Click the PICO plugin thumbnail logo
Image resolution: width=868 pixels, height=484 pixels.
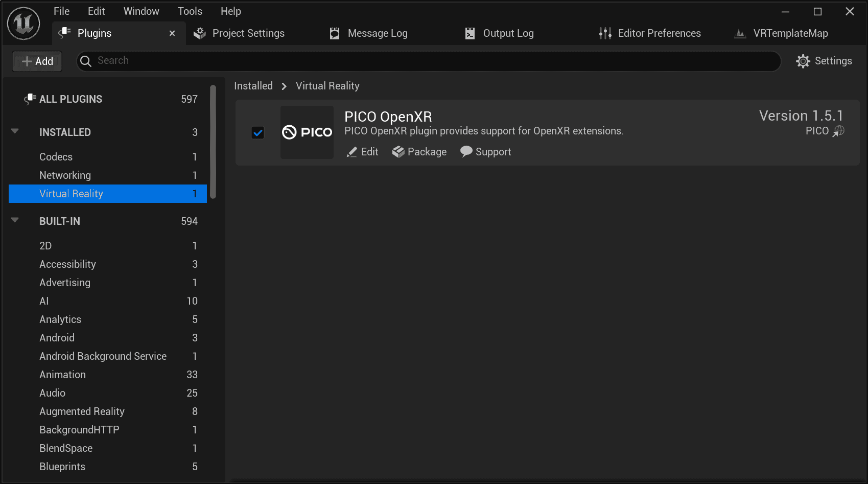pyautogui.click(x=307, y=132)
